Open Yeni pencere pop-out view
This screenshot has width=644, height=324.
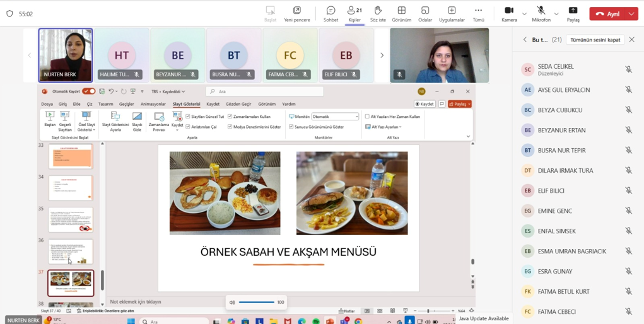click(297, 13)
